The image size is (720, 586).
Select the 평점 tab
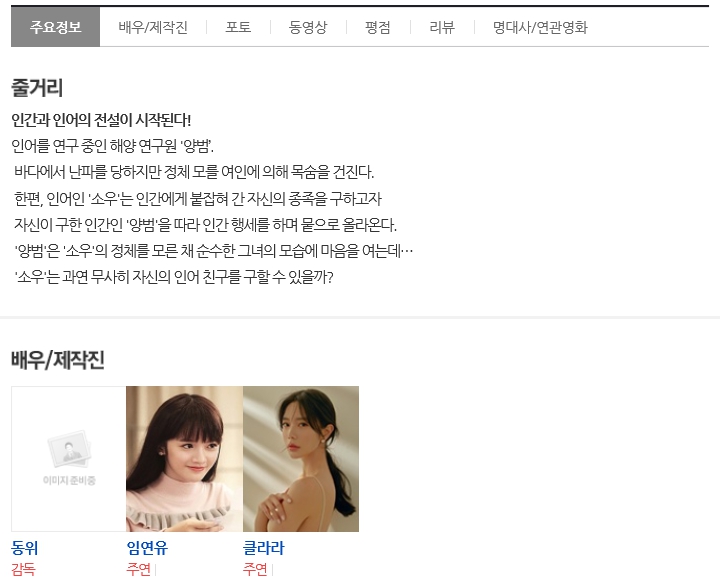click(x=377, y=27)
